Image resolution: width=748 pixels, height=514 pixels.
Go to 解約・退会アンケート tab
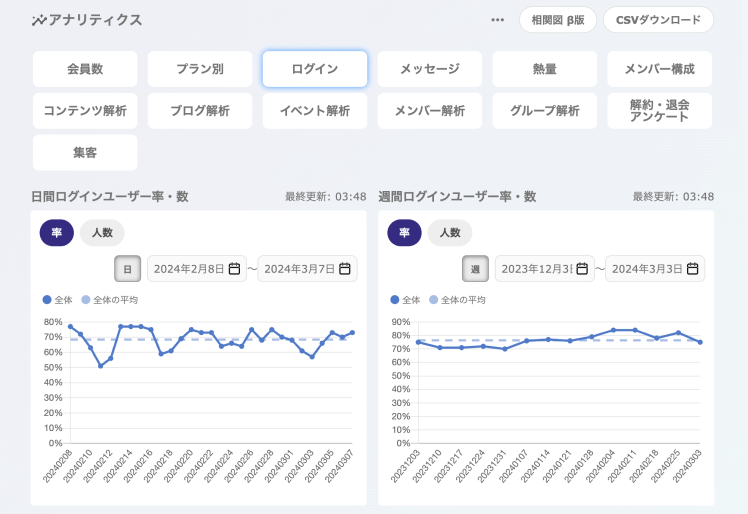point(659,111)
